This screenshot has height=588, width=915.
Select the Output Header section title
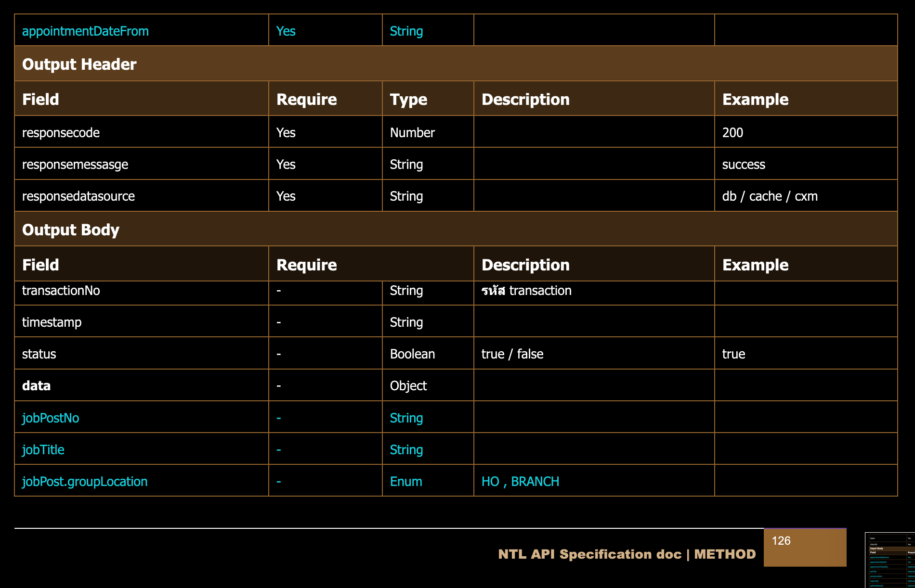[x=79, y=64]
